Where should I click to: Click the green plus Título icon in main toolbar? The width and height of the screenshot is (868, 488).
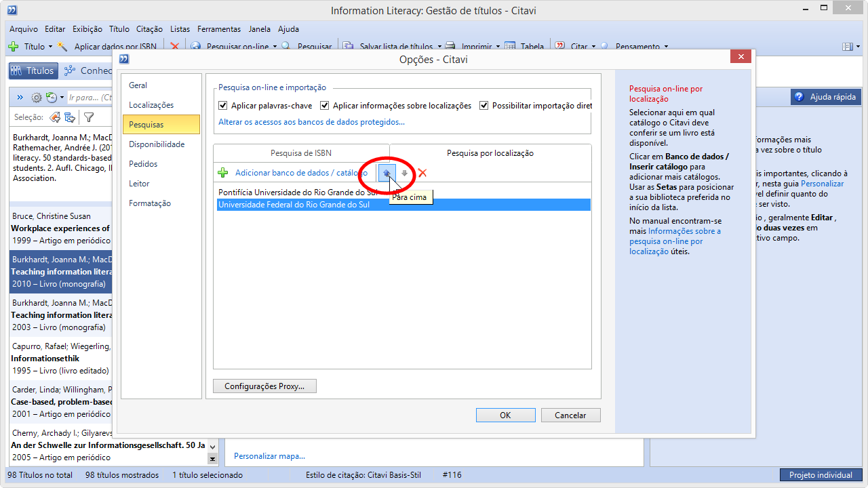click(x=13, y=47)
